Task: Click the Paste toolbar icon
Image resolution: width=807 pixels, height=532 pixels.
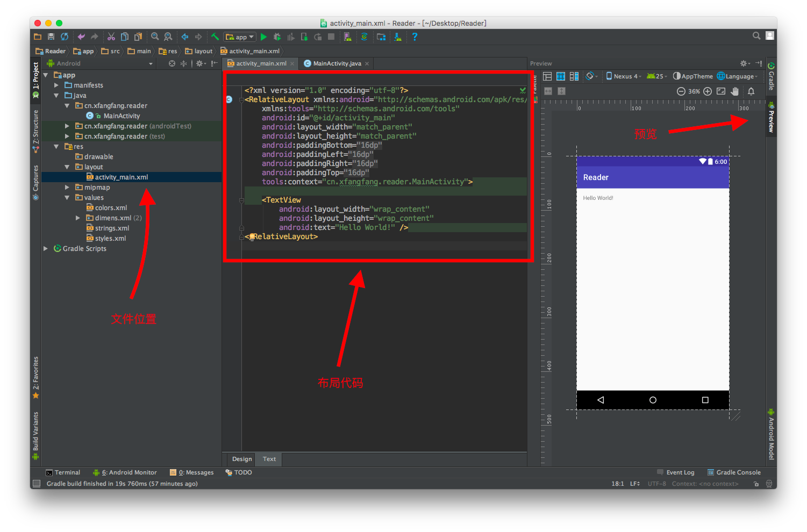Action: point(138,37)
